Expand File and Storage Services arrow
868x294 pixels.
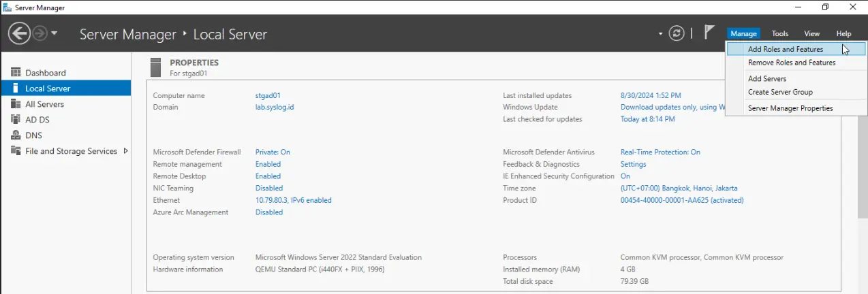click(x=125, y=151)
